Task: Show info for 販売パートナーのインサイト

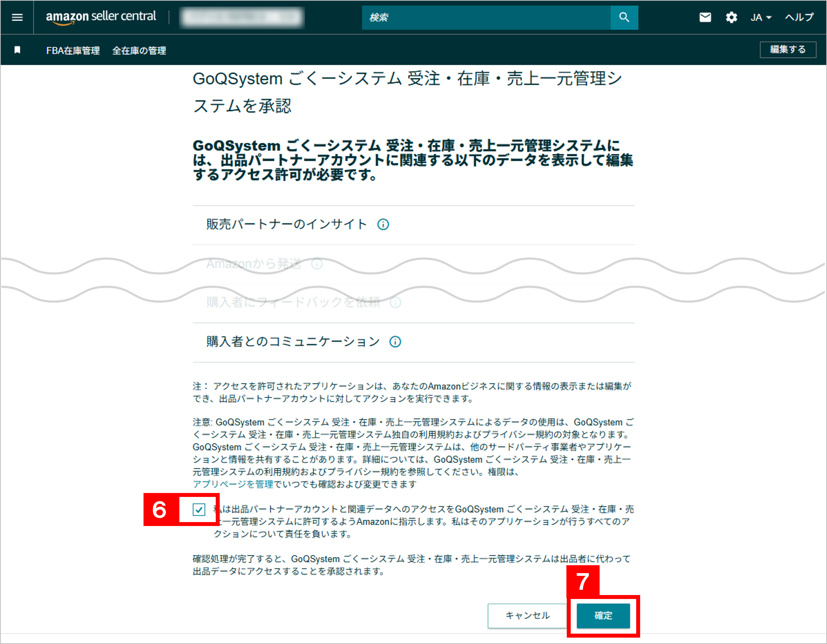Action: tap(383, 225)
